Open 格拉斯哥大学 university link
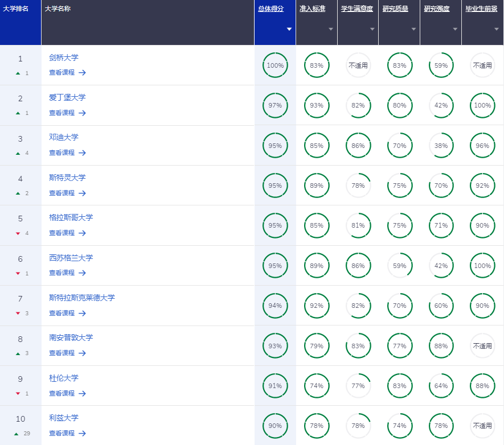Viewport: 504px width, 445px height. click(x=71, y=217)
